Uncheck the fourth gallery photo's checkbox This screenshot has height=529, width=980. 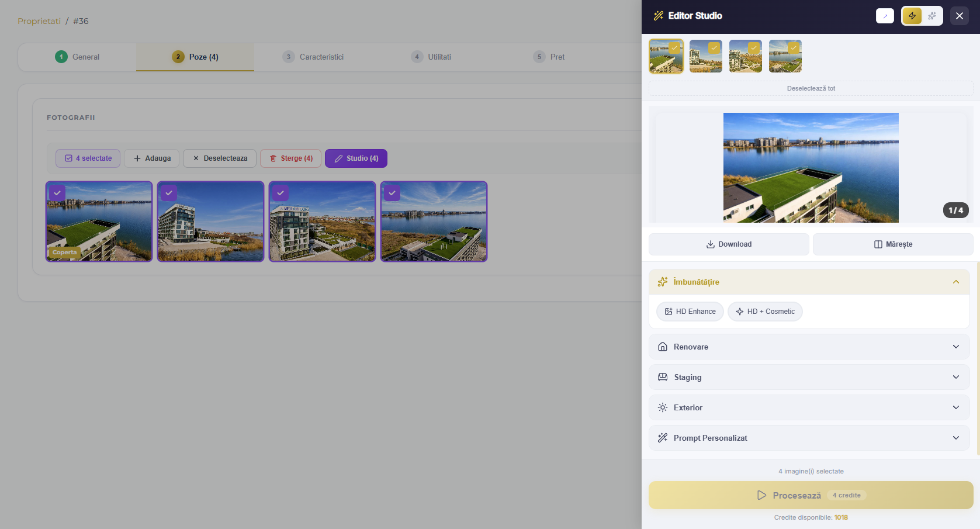click(x=392, y=193)
